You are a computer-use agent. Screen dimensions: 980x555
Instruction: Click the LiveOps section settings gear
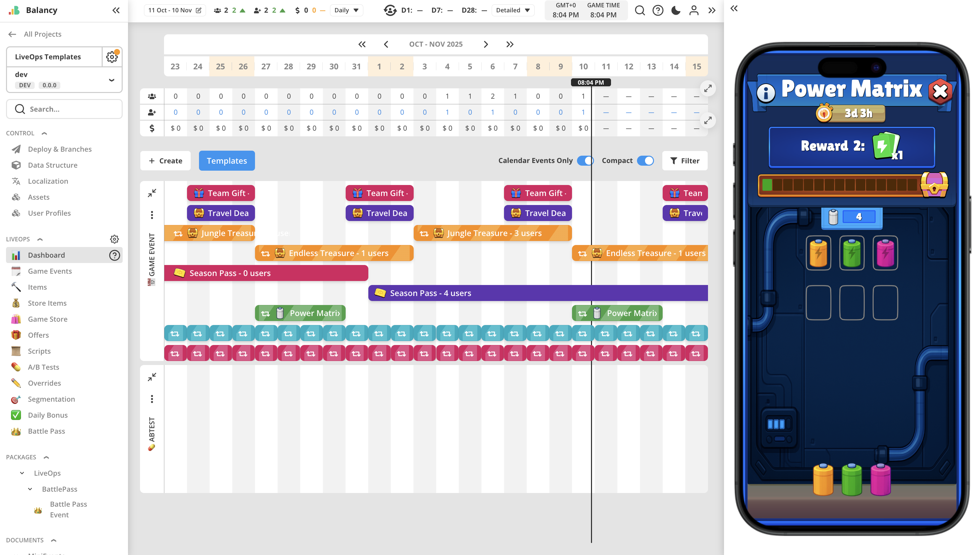pyautogui.click(x=114, y=239)
